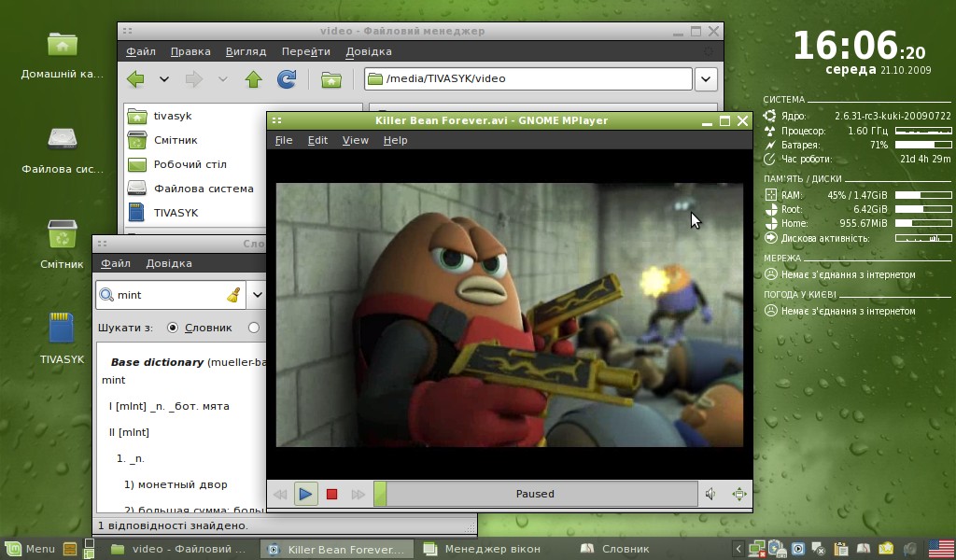Select the second search-source radio button
Image resolution: width=956 pixels, height=560 pixels.
click(254, 328)
